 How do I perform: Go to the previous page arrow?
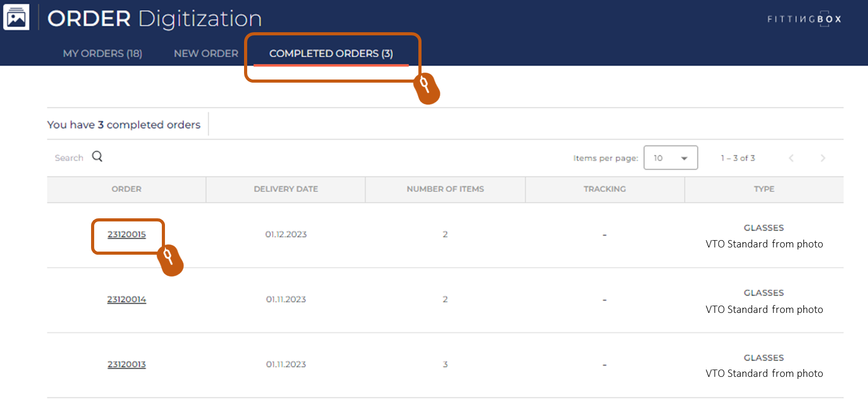pyautogui.click(x=791, y=158)
